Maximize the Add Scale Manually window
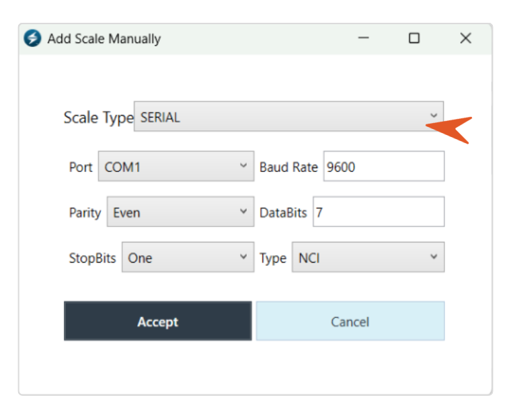The width and height of the screenshot is (511, 420). (414, 38)
